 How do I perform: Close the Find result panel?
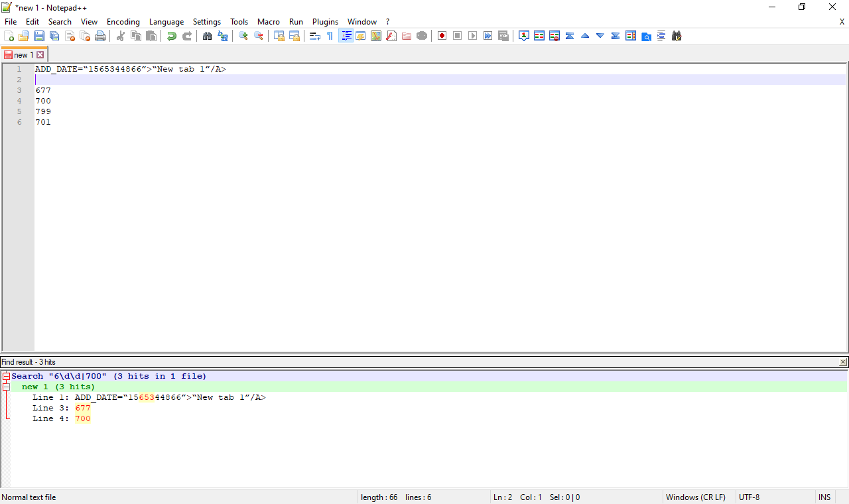[843, 362]
